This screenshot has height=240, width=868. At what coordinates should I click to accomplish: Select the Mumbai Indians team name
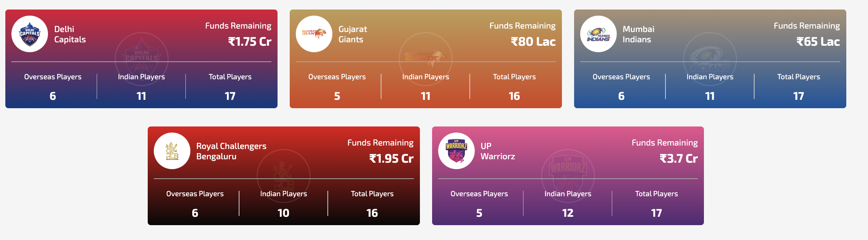(x=638, y=34)
